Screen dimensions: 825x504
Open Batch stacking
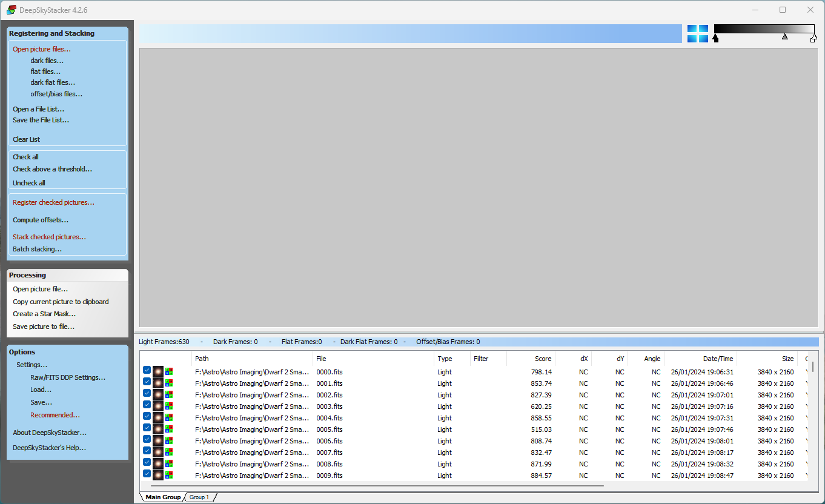point(38,249)
